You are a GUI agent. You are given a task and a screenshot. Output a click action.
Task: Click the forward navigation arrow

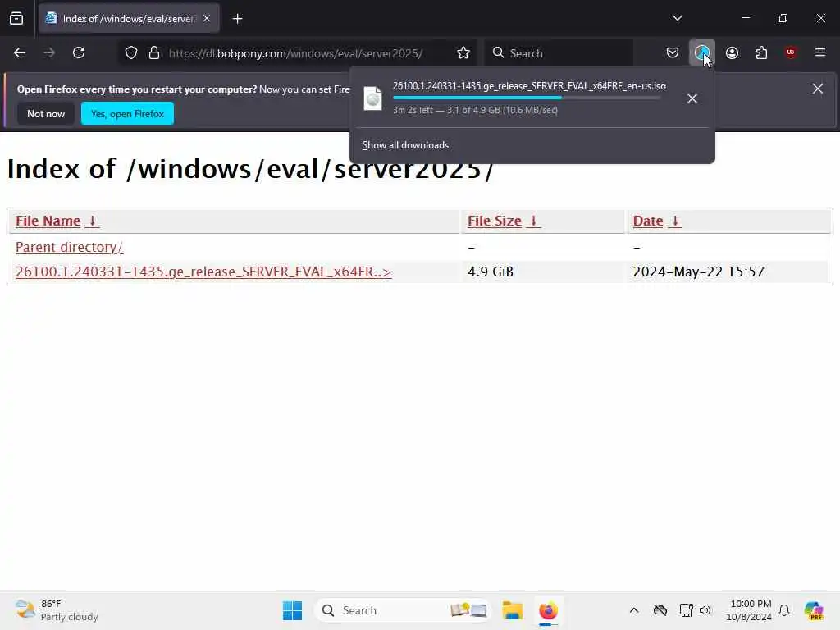coord(48,52)
